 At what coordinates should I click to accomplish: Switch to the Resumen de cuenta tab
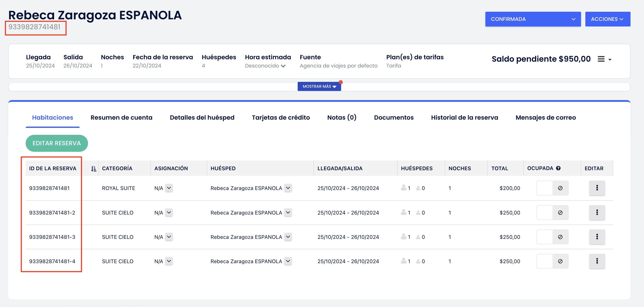[121, 117]
